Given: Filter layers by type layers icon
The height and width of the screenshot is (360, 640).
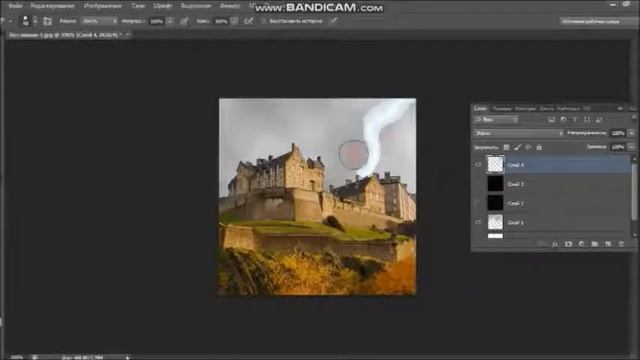Looking at the screenshot, I should 575,120.
